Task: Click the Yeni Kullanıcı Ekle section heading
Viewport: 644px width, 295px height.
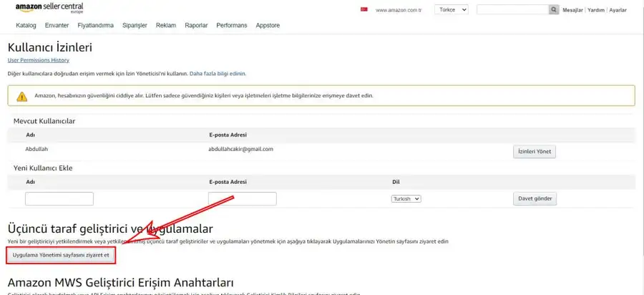Action: coord(43,168)
